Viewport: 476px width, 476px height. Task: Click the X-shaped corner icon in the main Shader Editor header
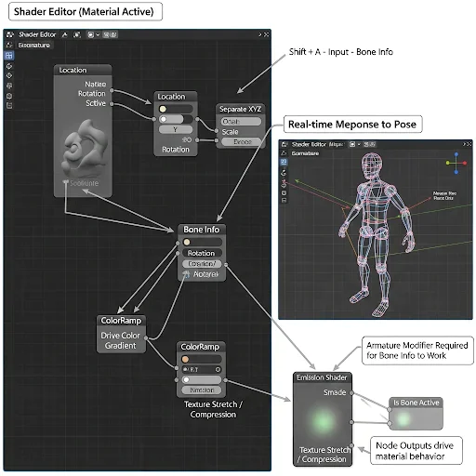[266, 34]
